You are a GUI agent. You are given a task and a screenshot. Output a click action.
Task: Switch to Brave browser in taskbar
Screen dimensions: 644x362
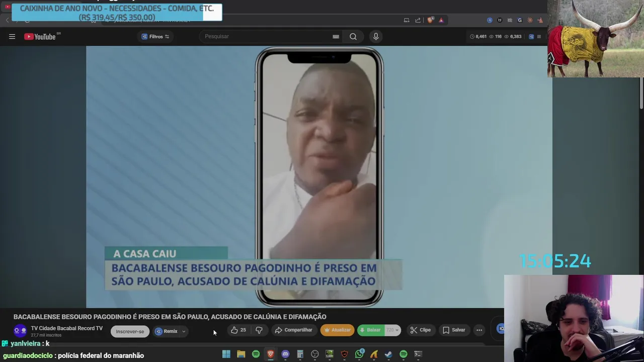[x=271, y=354]
